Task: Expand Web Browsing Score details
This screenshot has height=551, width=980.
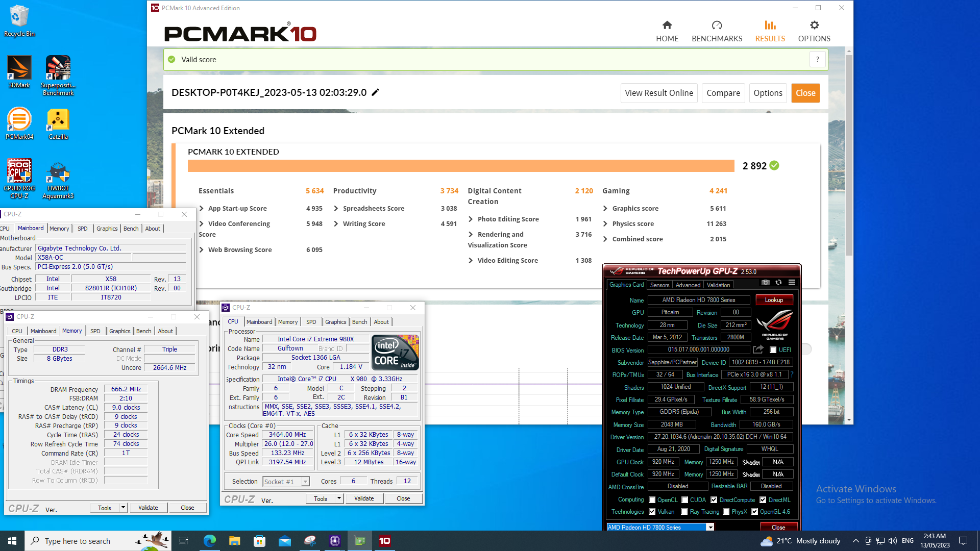Action: click(x=202, y=250)
